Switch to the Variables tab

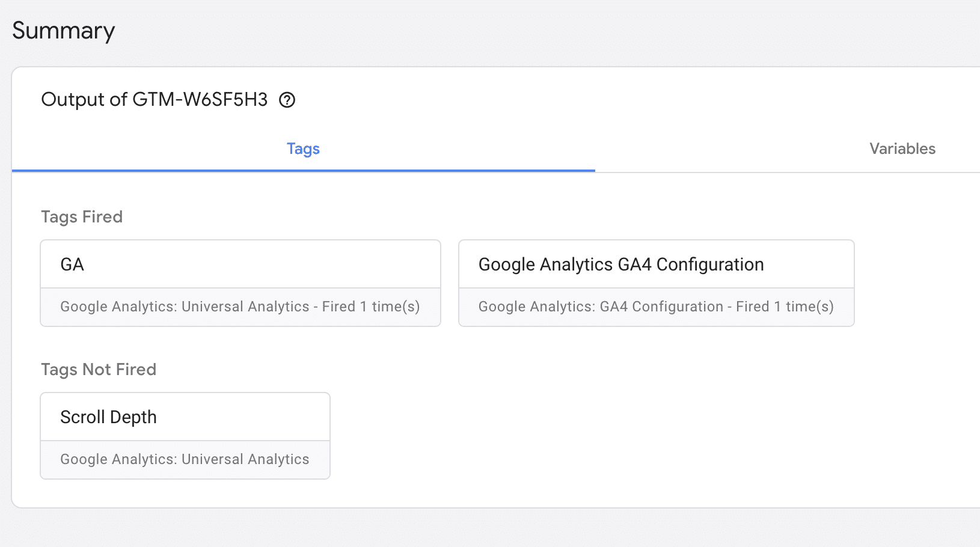[x=902, y=148]
